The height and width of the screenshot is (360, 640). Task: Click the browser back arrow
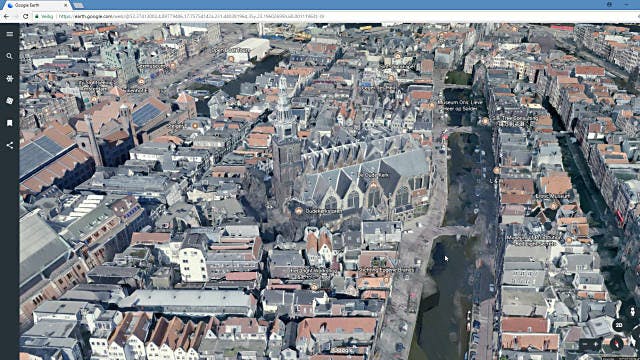[x=6, y=16]
